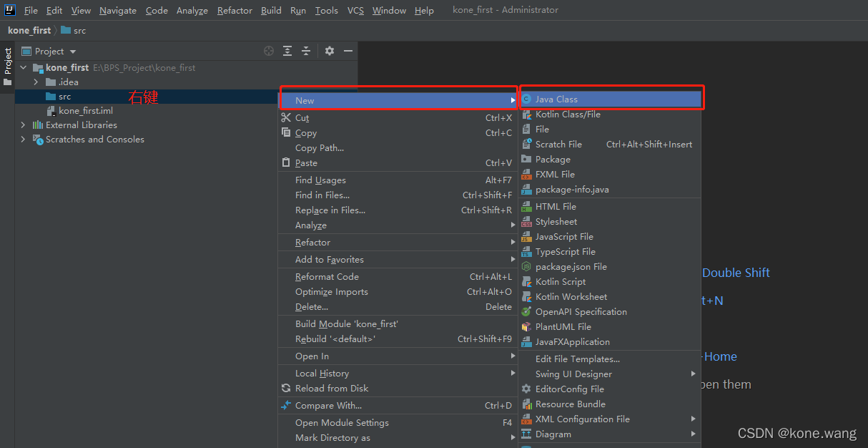Click the Reload from Disk icon
Image resolution: width=868 pixels, height=448 pixels.
tap(287, 389)
